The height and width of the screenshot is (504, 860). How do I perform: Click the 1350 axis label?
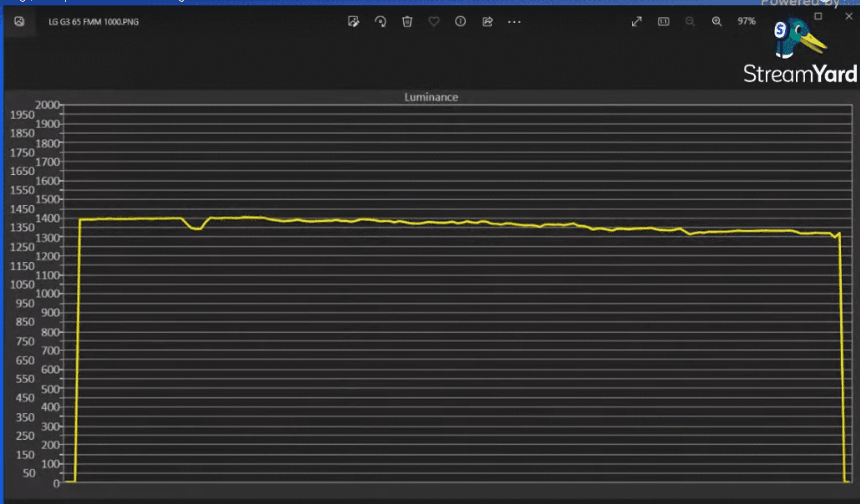coord(22,227)
